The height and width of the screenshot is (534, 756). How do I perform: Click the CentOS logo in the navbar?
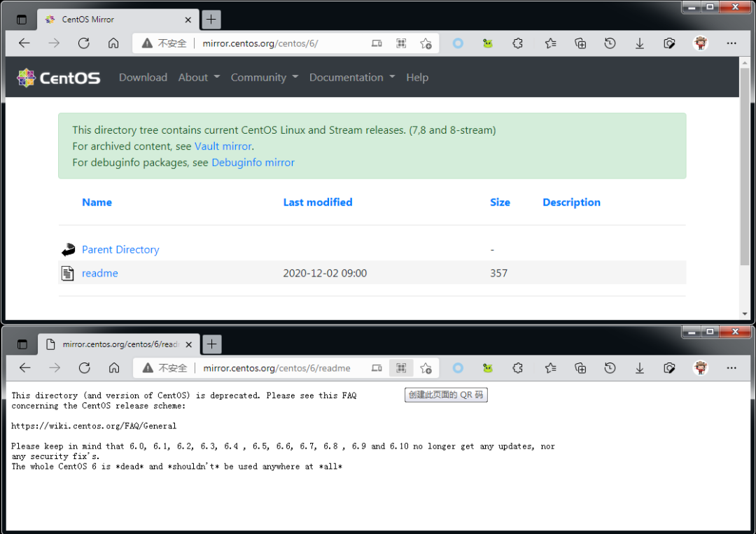[x=58, y=77]
